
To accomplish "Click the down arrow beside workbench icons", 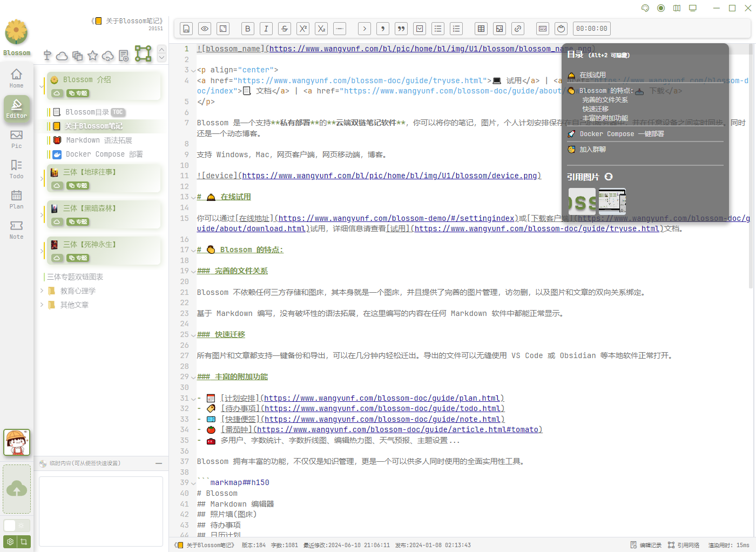I will [161, 57].
